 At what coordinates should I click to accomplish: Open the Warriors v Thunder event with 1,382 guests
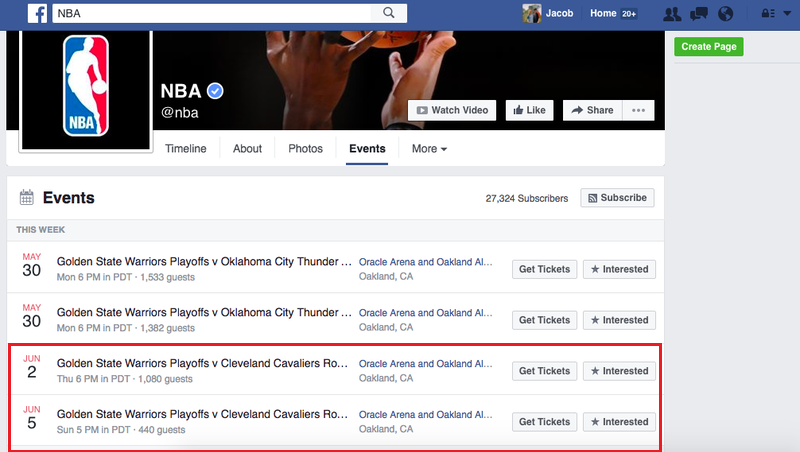click(204, 312)
